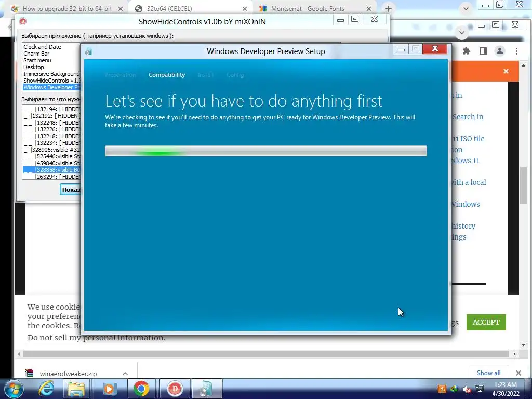Open the 'with a local' sidebar link
This screenshot has width=532, height=399.
point(469,182)
